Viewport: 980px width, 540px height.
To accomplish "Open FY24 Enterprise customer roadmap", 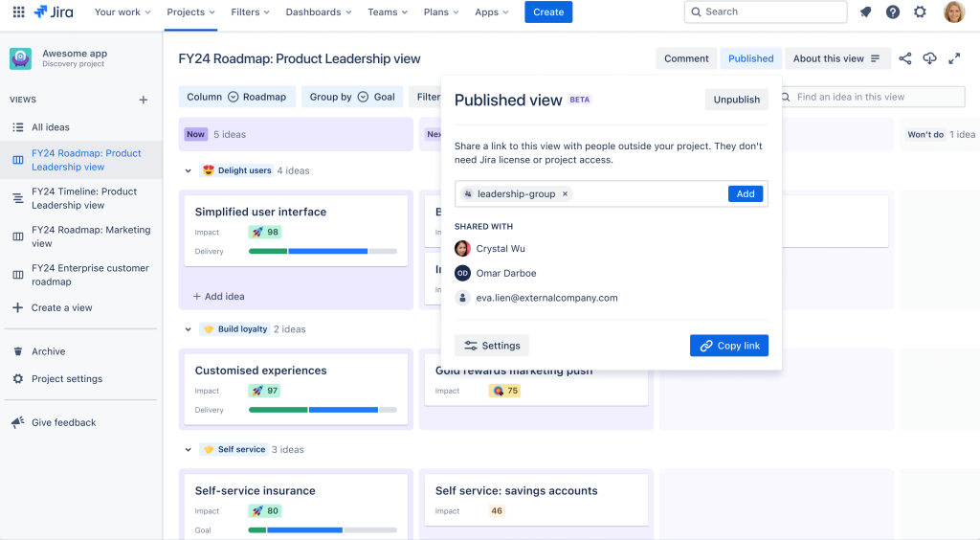I will pyautogui.click(x=81, y=275).
